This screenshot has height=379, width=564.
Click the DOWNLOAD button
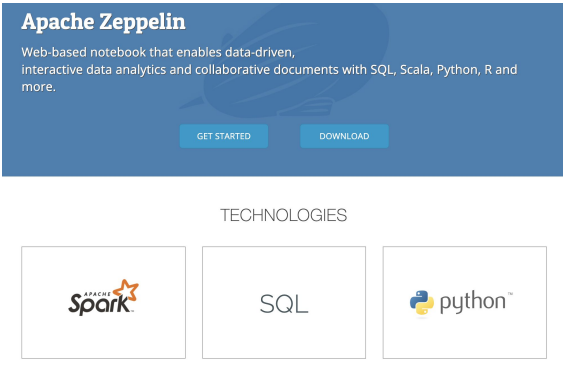point(344,136)
